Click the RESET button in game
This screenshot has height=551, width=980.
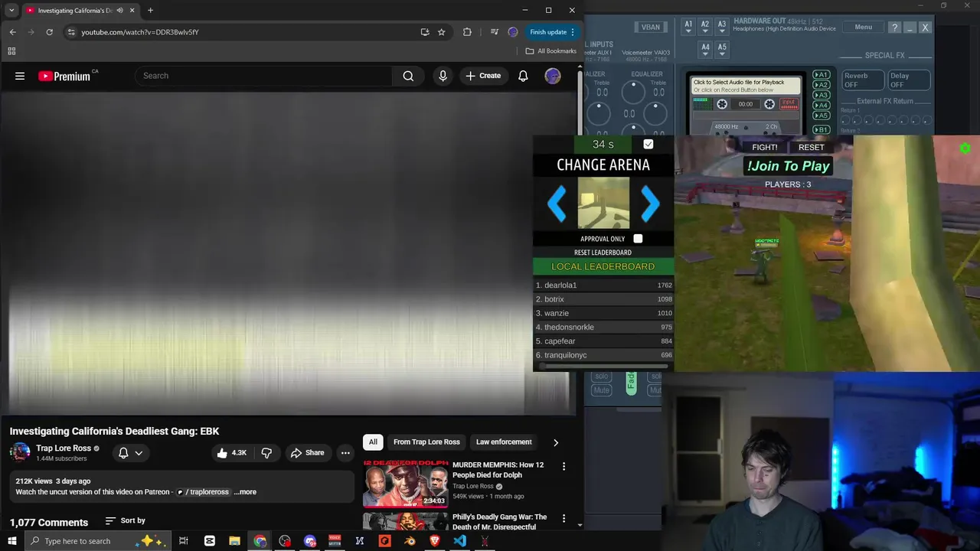[x=812, y=147]
